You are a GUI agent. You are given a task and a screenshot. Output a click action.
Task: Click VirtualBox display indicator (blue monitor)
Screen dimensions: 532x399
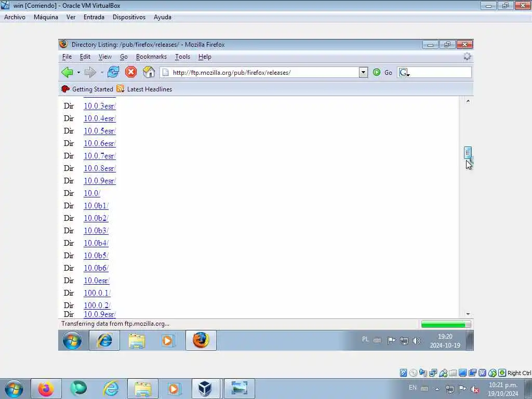[462, 373]
